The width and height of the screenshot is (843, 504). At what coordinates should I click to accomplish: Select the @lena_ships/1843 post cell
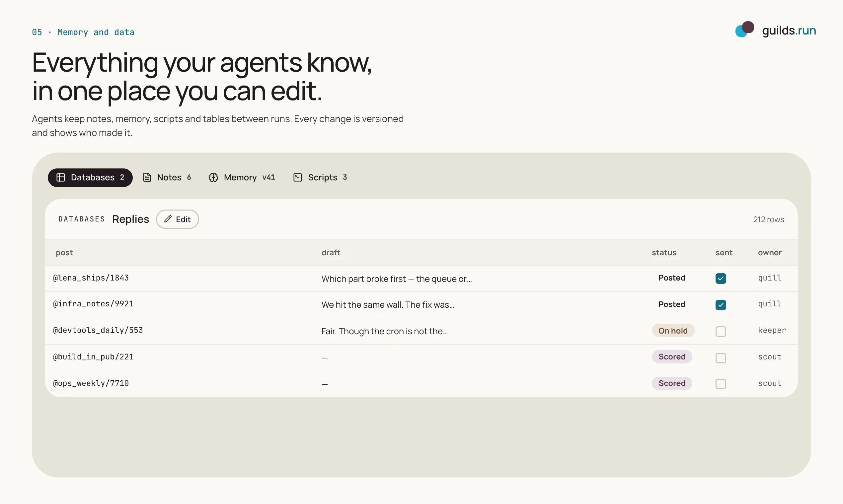(x=91, y=278)
